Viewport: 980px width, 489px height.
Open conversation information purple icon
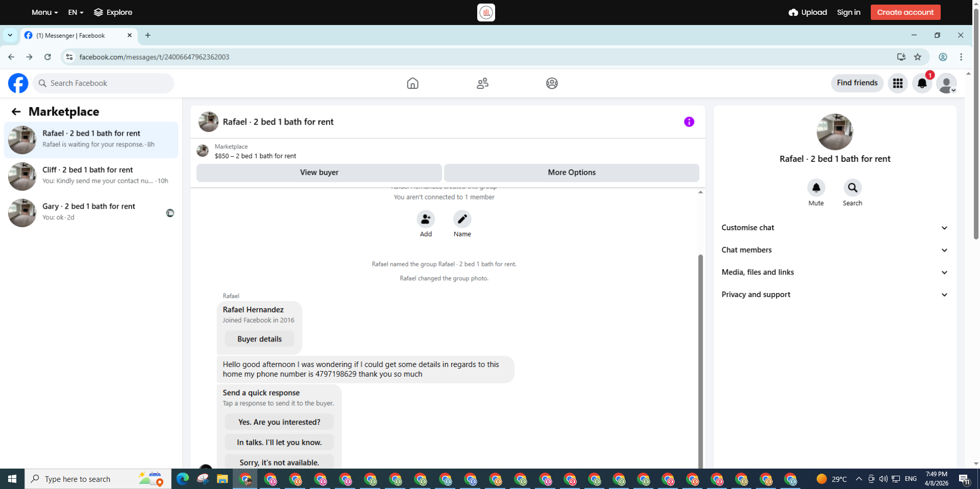(689, 122)
